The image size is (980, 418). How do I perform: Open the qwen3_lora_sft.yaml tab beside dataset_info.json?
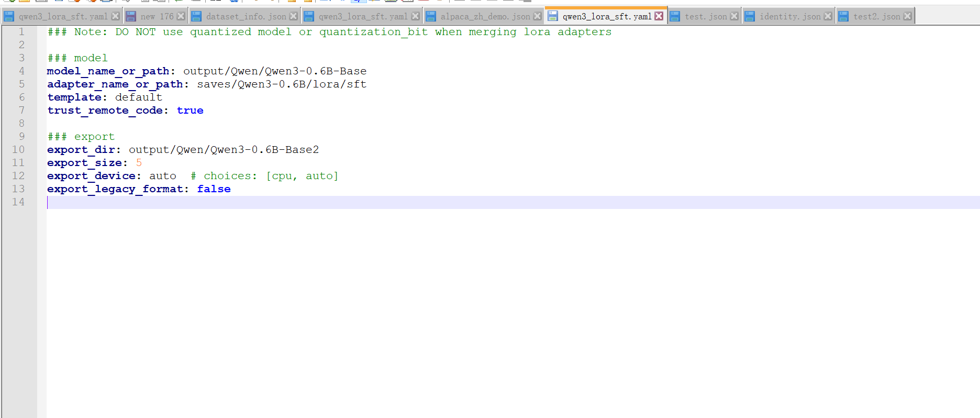pos(363,16)
